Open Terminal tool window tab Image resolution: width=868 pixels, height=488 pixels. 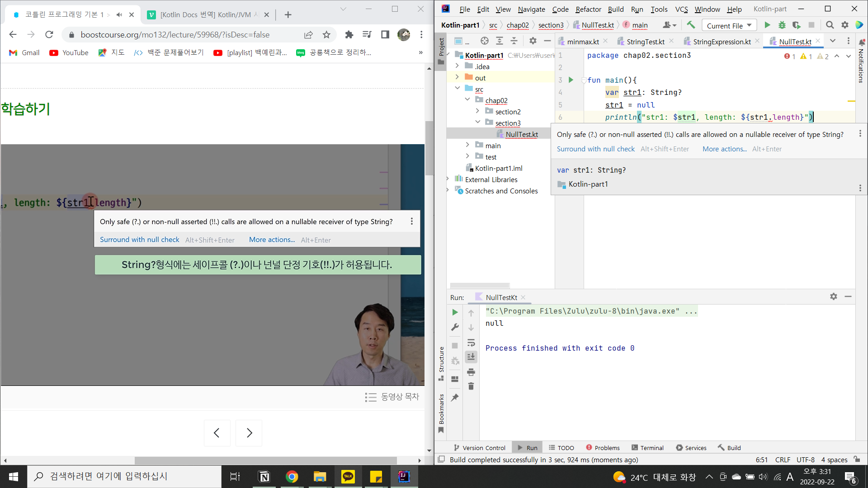(647, 448)
